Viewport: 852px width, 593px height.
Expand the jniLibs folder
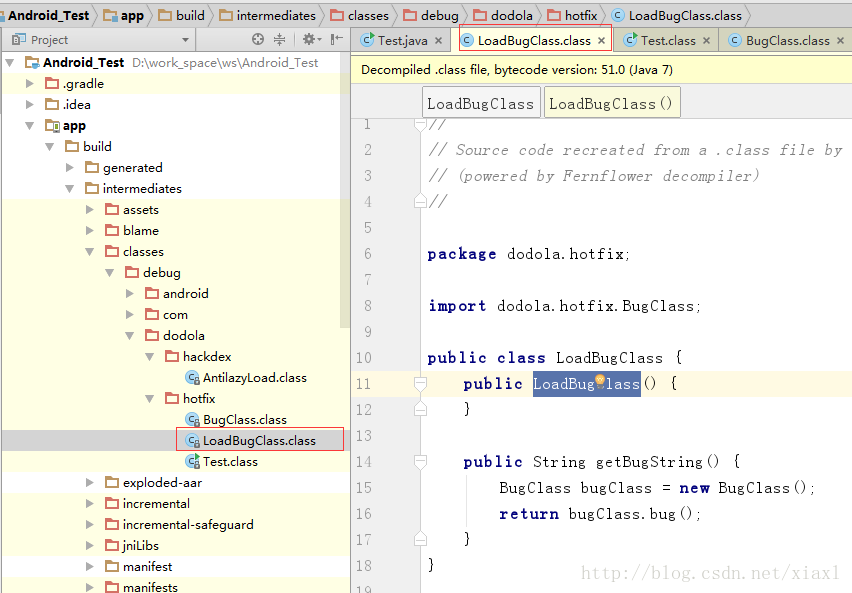point(90,546)
